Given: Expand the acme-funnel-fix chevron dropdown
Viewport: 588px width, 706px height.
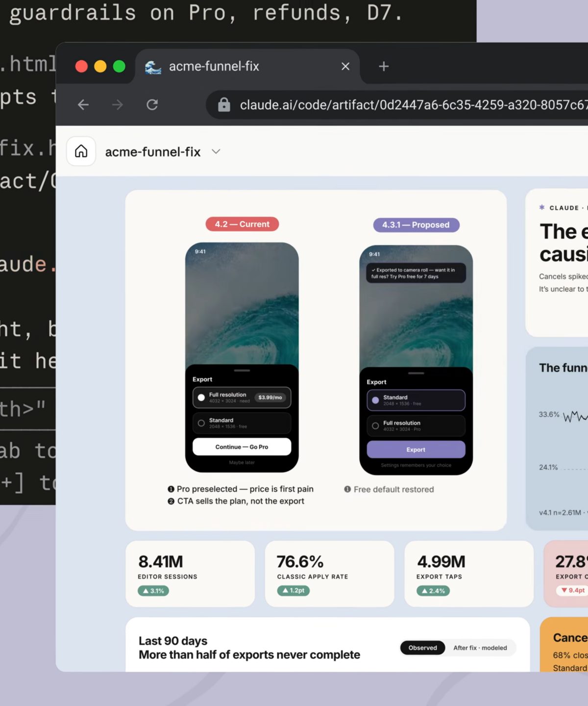Looking at the screenshot, I should tap(216, 151).
